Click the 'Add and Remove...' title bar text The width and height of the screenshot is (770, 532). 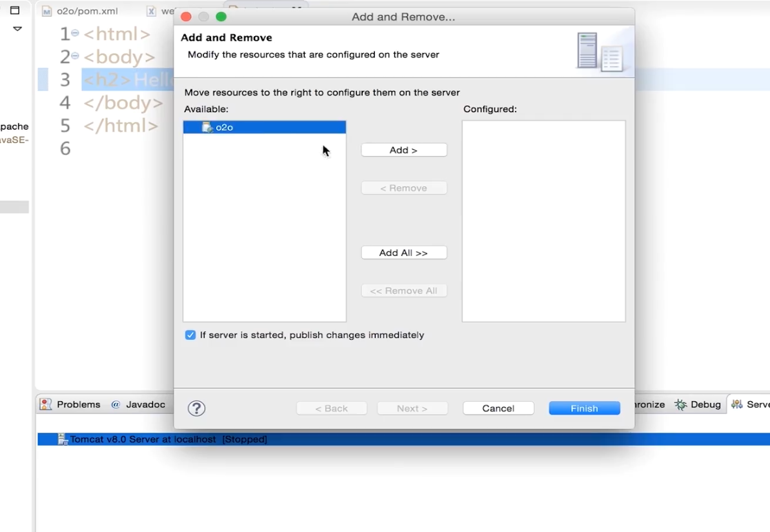point(403,17)
